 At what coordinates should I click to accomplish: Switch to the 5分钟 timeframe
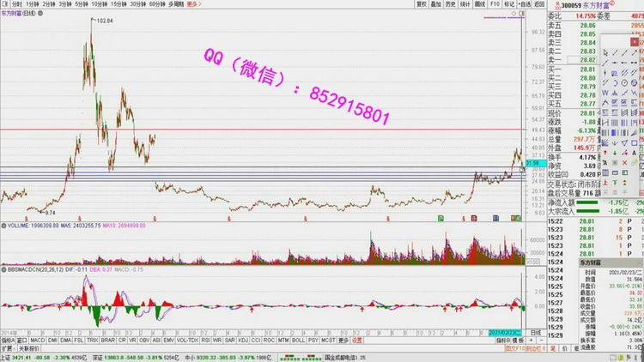click(81, 4)
